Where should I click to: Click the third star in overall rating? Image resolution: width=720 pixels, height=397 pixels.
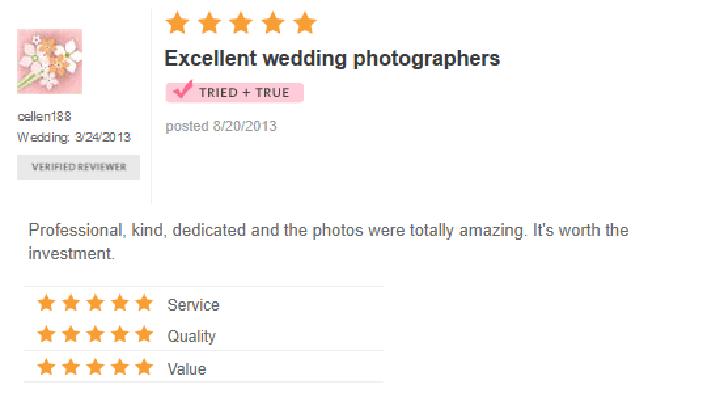click(x=241, y=23)
